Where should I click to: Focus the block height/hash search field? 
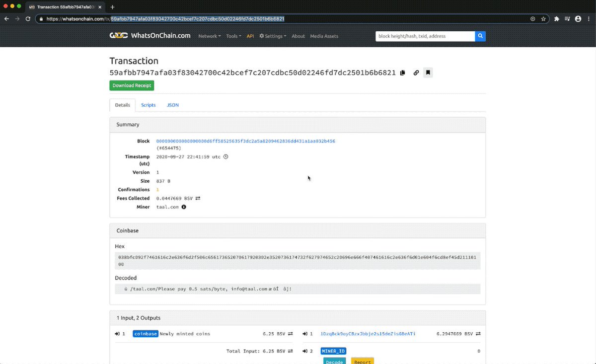[x=425, y=36]
